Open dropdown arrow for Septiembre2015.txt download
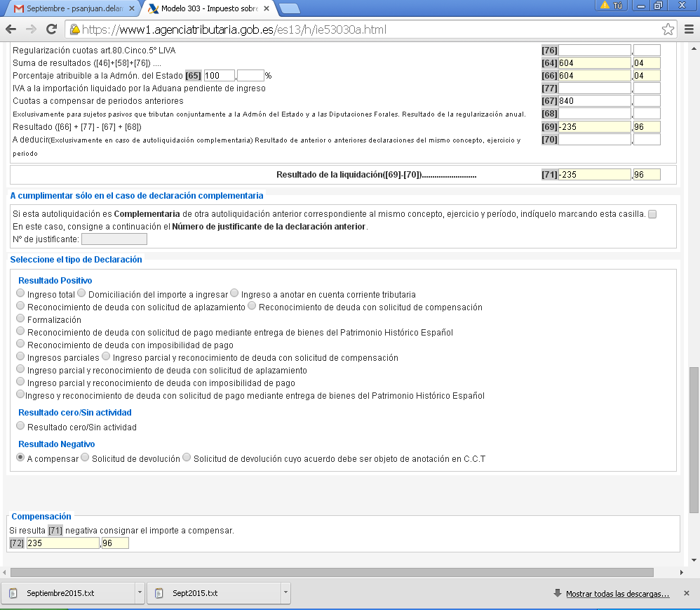 pyautogui.click(x=140, y=593)
